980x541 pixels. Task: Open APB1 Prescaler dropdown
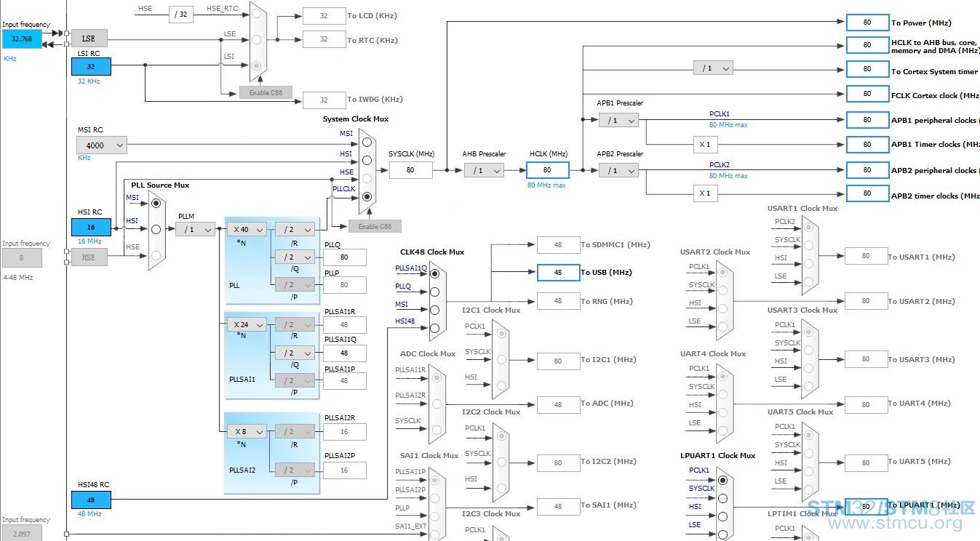[x=618, y=121]
